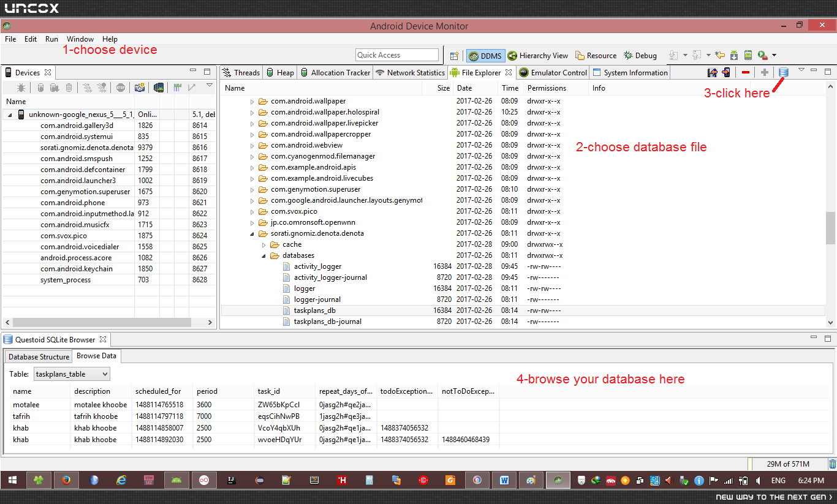Click the Stop Process icon in Devices
Image resolution: width=837 pixels, height=504 pixels.
click(121, 88)
